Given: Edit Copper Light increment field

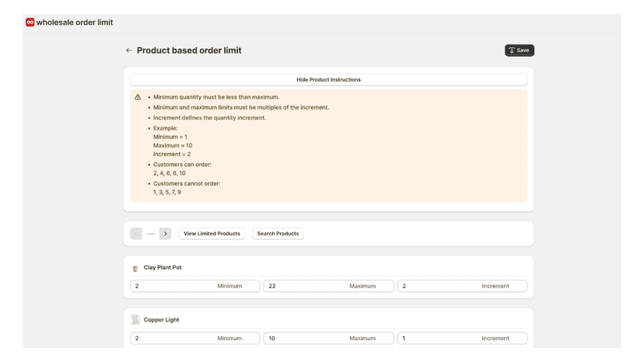Looking at the screenshot, I should [x=462, y=338].
